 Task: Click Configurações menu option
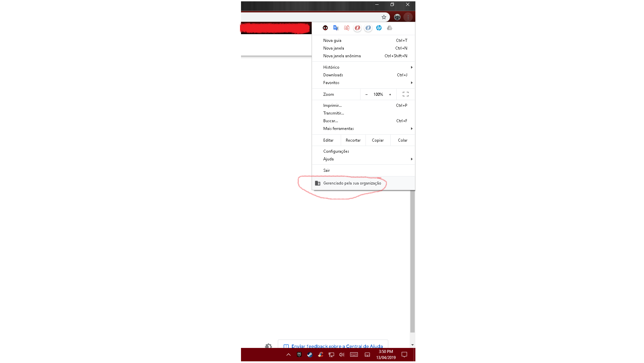click(336, 151)
